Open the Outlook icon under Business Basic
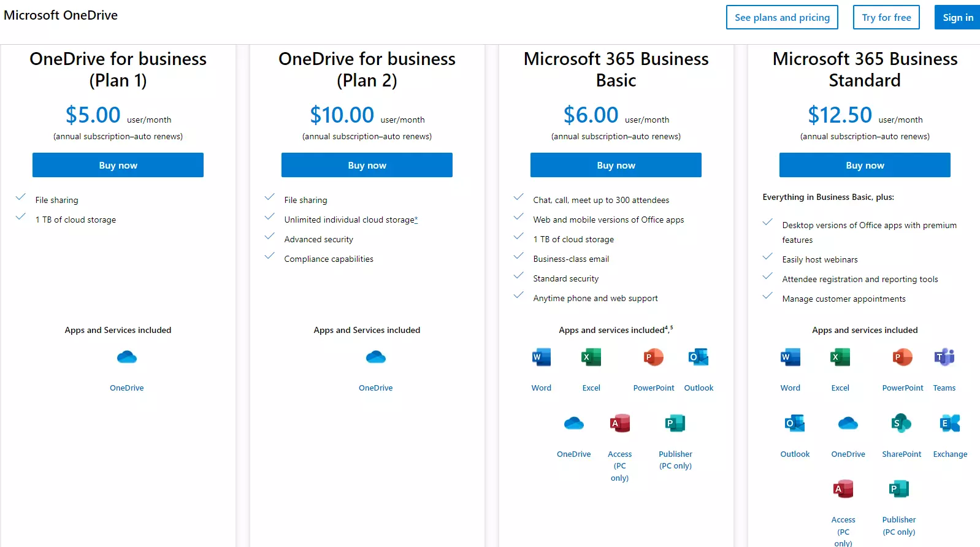The width and height of the screenshot is (980, 547). 699,357
